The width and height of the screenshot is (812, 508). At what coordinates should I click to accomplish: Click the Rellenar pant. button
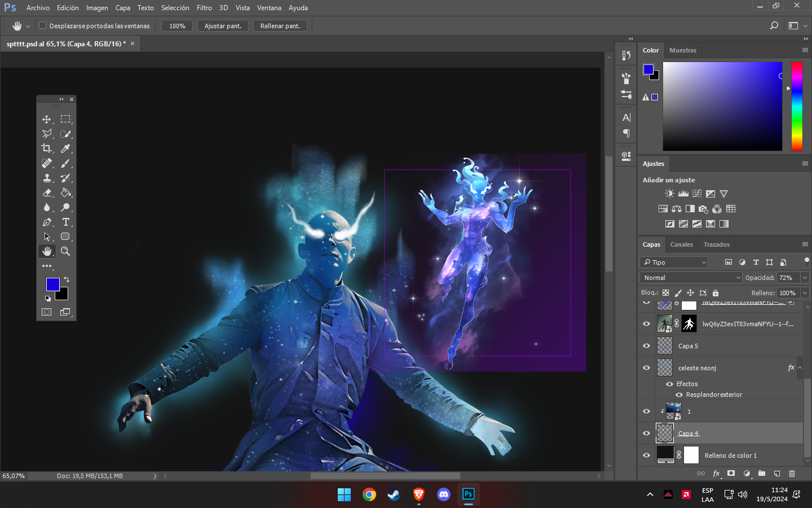pos(280,26)
